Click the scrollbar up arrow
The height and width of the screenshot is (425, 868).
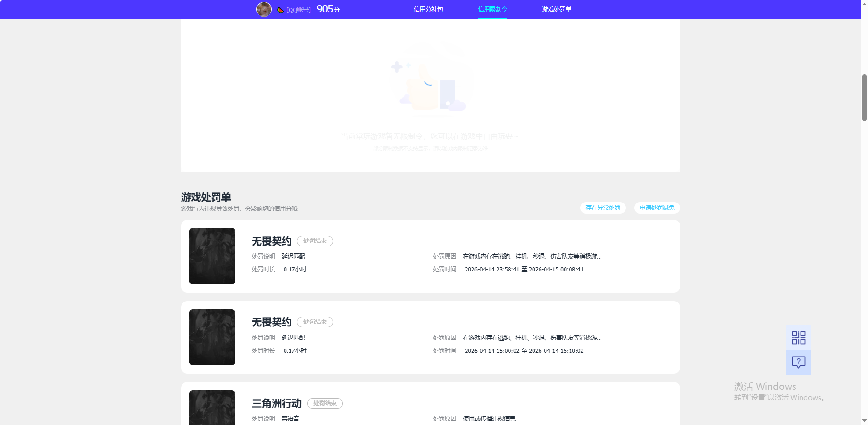[x=864, y=4]
